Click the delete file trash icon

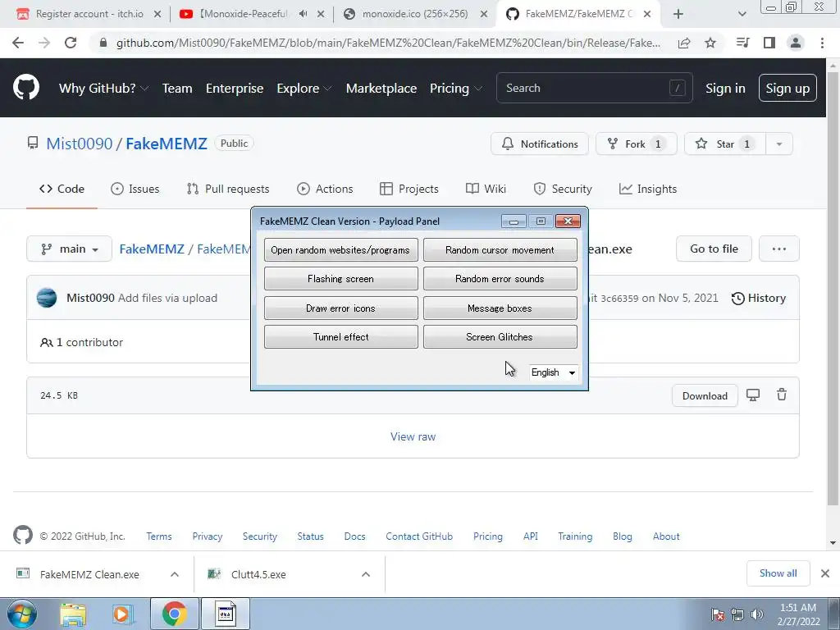click(782, 395)
